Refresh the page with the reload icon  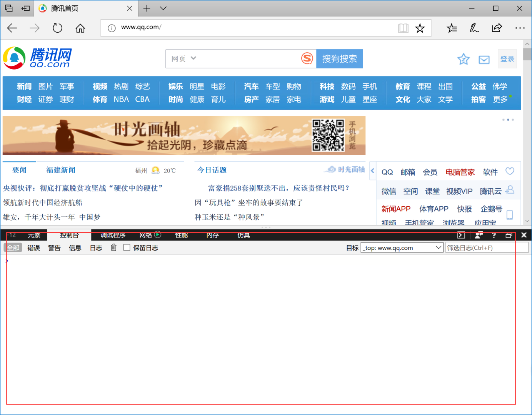click(57, 28)
